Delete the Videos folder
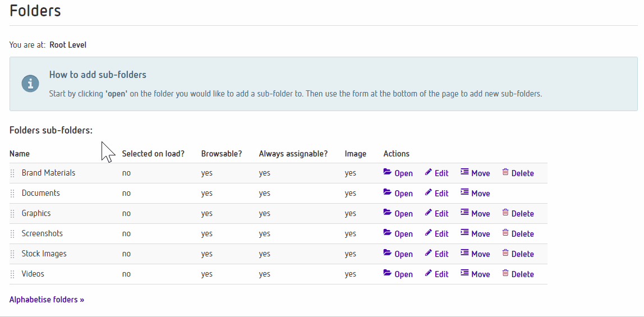 click(518, 273)
